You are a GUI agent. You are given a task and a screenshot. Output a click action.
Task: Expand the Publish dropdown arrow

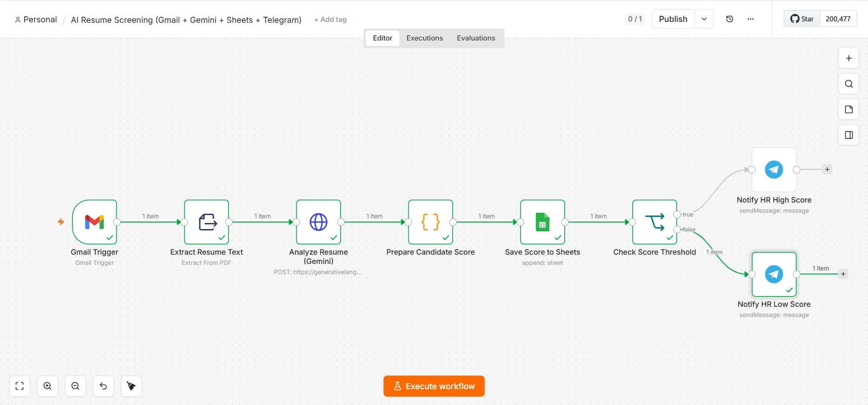click(704, 19)
